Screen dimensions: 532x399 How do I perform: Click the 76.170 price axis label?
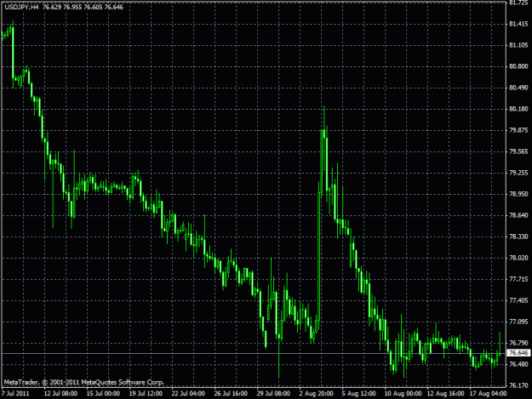point(518,385)
